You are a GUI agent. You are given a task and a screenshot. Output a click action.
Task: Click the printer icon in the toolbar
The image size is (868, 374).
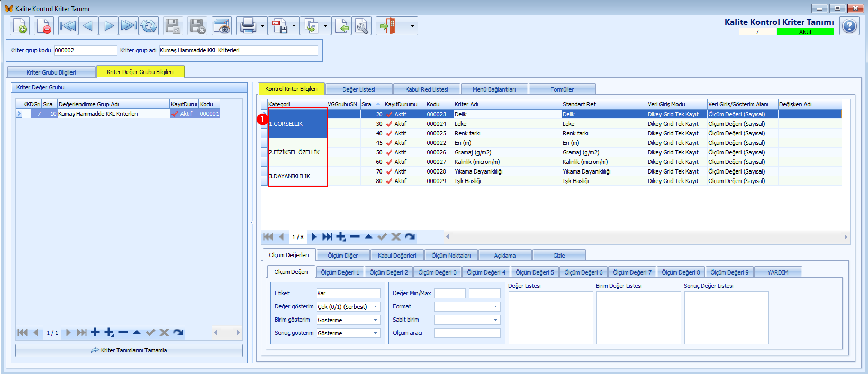pyautogui.click(x=248, y=26)
